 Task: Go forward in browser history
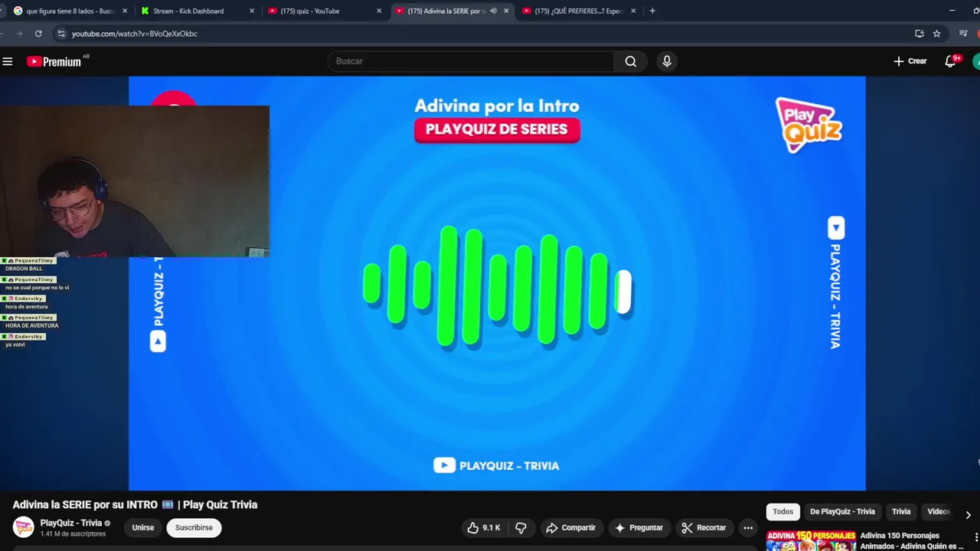point(19,34)
